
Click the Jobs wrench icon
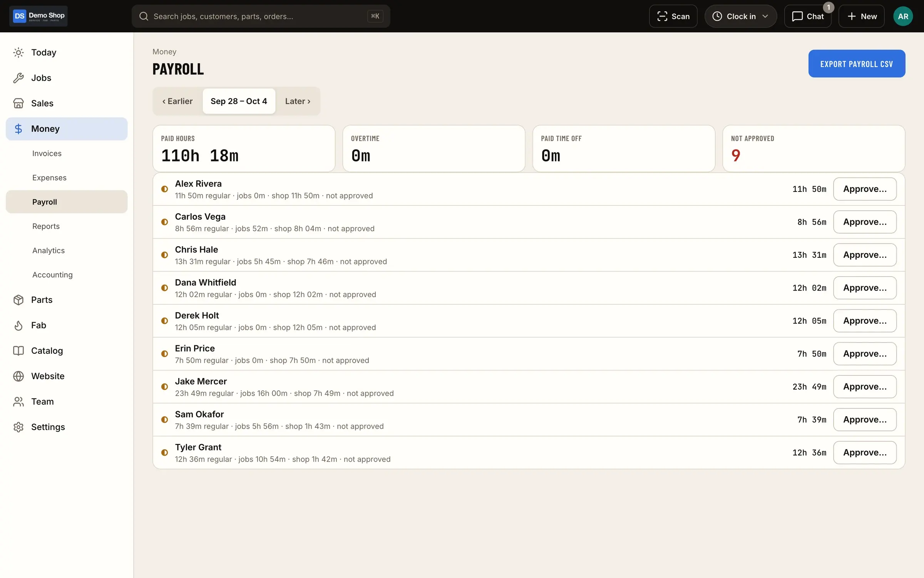18,78
